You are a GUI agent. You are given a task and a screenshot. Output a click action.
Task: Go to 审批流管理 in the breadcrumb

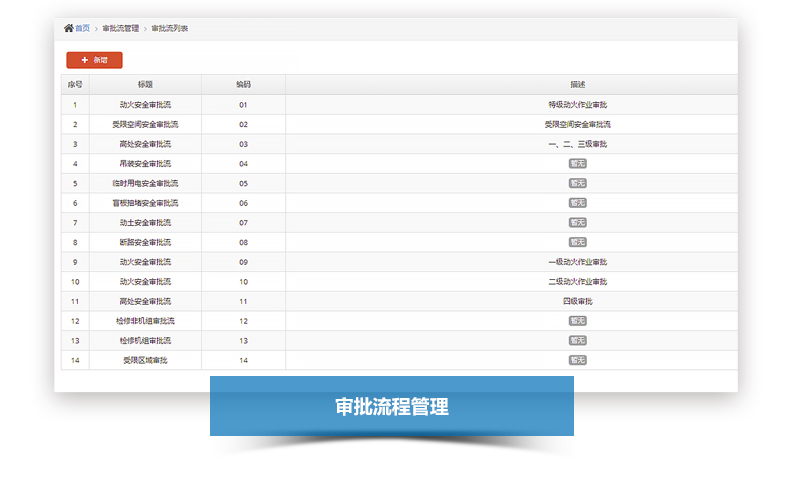pos(121,29)
